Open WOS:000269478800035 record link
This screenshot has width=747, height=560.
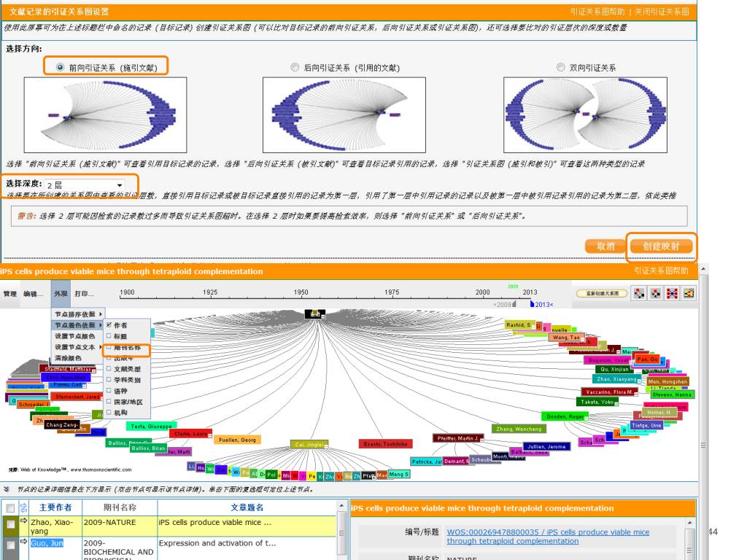pos(548,537)
